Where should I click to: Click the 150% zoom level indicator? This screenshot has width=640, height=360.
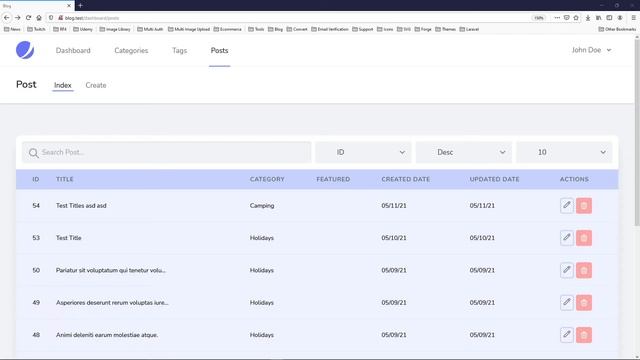(x=539, y=18)
